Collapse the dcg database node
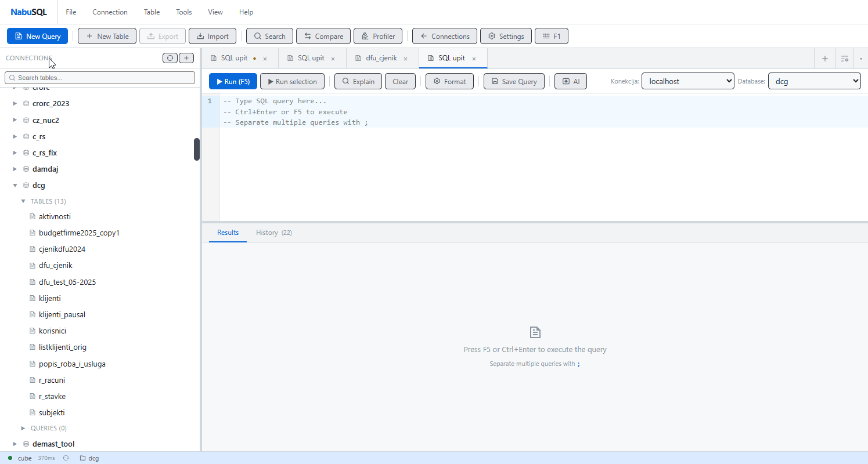868x464 pixels. click(15, 186)
